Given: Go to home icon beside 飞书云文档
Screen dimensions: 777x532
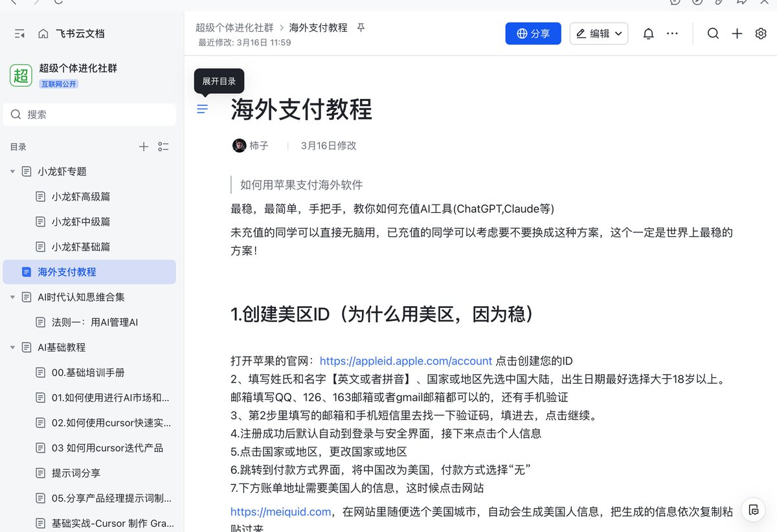Looking at the screenshot, I should [x=43, y=34].
